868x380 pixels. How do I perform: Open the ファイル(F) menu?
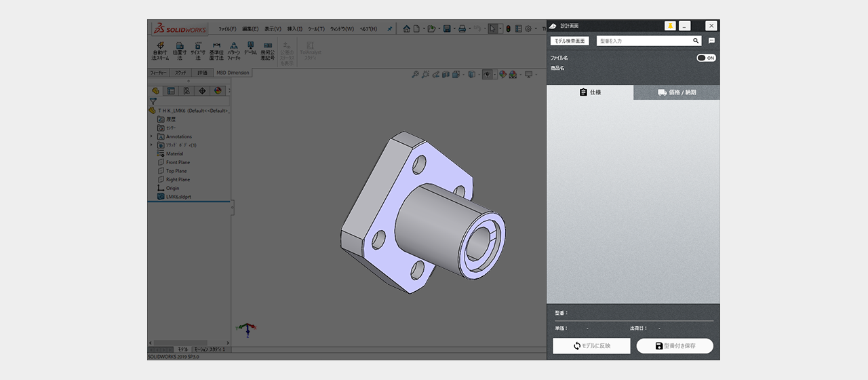click(227, 29)
